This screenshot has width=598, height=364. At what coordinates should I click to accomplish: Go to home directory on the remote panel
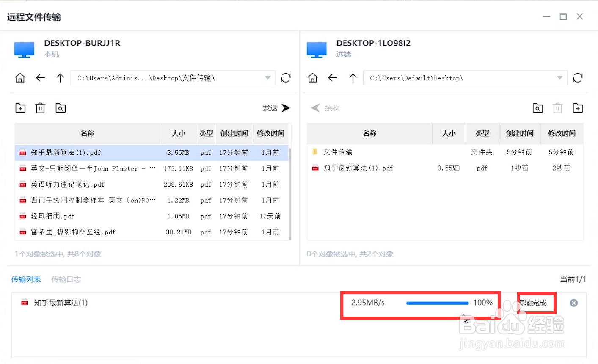312,78
